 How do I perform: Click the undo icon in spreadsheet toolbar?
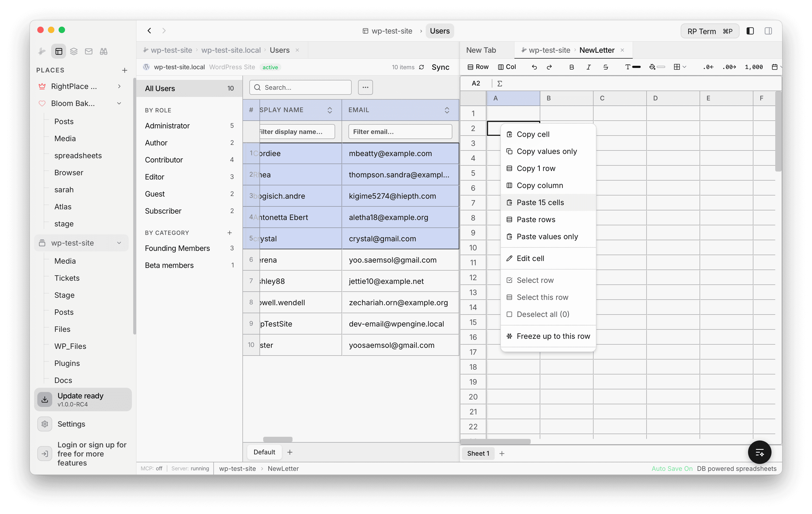point(534,67)
